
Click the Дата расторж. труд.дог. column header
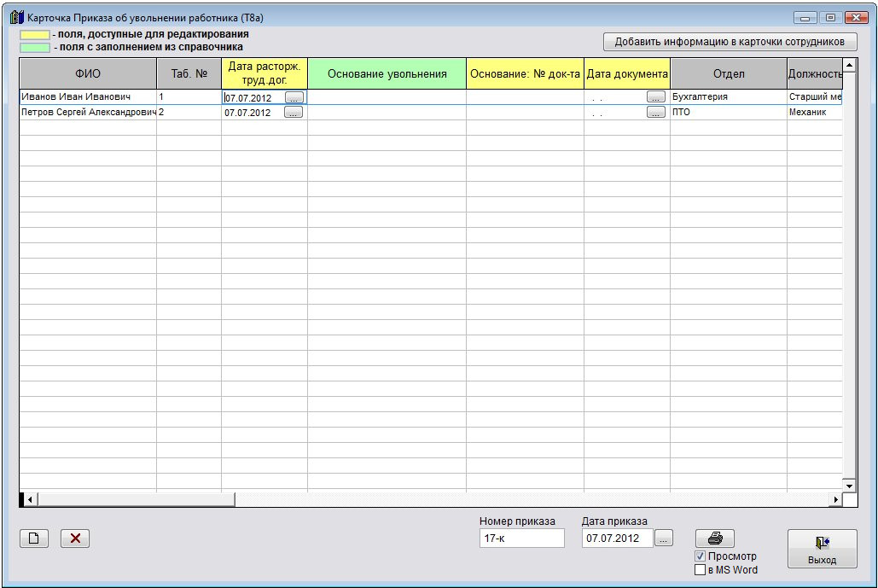coord(265,73)
